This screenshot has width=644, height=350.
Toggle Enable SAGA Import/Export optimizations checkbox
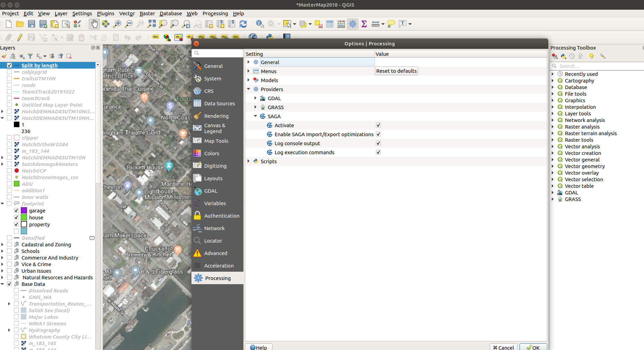tap(378, 134)
